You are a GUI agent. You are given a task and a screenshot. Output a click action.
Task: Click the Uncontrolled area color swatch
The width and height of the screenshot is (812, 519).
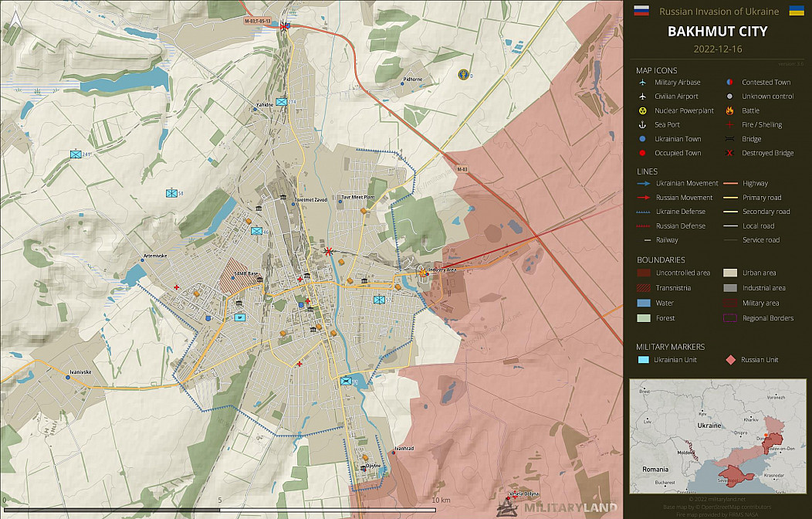pyautogui.click(x=643, y=273)
